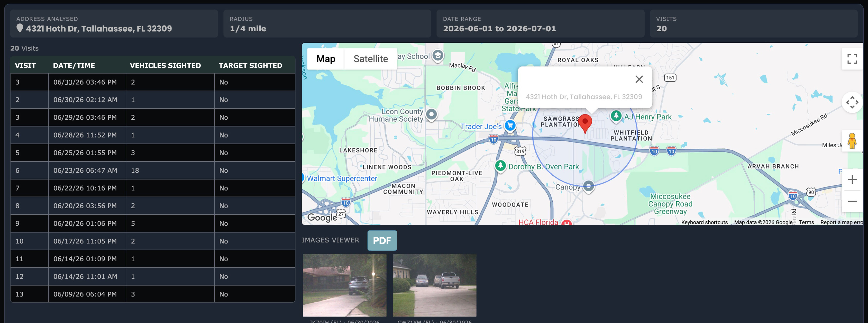Select visit row 06/22/26 10:16 PM

(x=153, y=188)
